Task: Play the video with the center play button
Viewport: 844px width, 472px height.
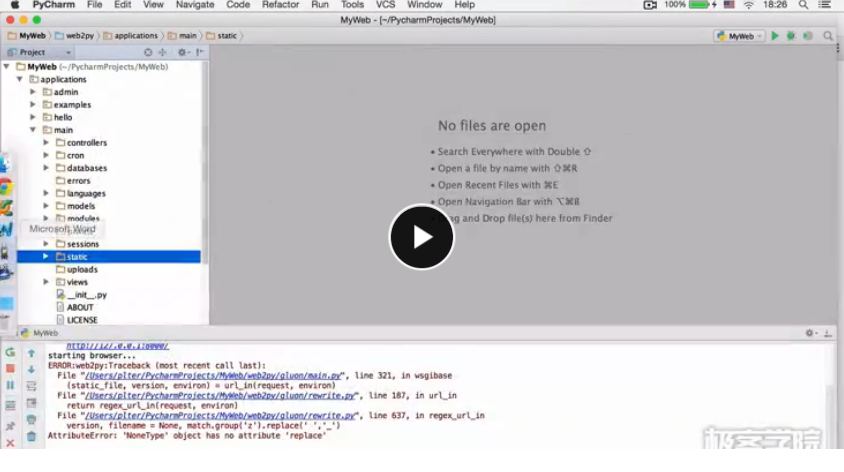Action: click(x=421, y=237)
